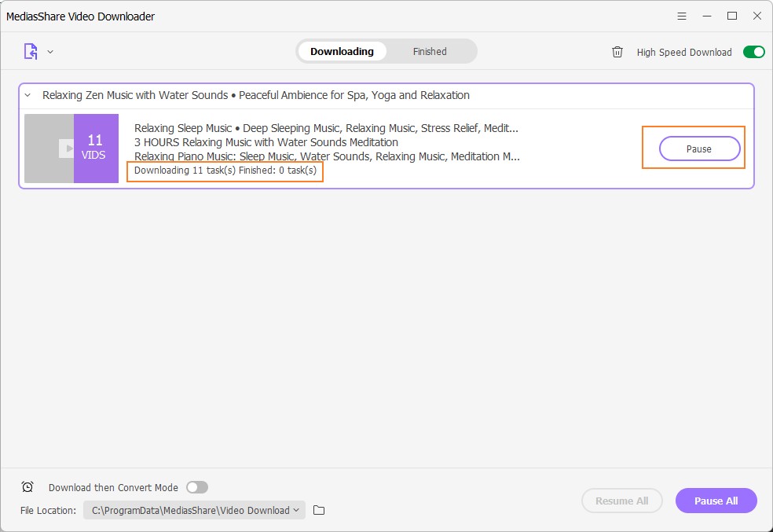Click the playlist video thumbnail
Viewport: 773px width, 532px height.
tap(49, 149)
